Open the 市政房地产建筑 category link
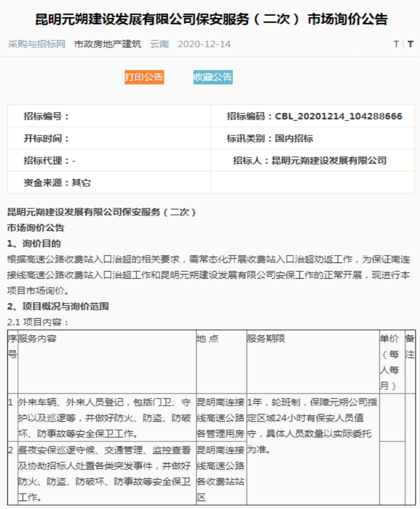Screen dimensions: 420x509 [x=108, y=44]
